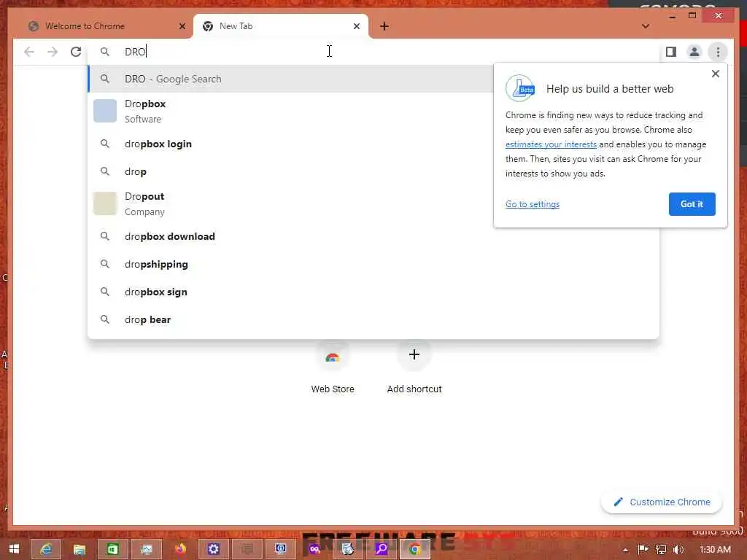The image size is (747, 560).
Task: Launch Firefox from the taskbar
Action: click(x=180, y=549)
